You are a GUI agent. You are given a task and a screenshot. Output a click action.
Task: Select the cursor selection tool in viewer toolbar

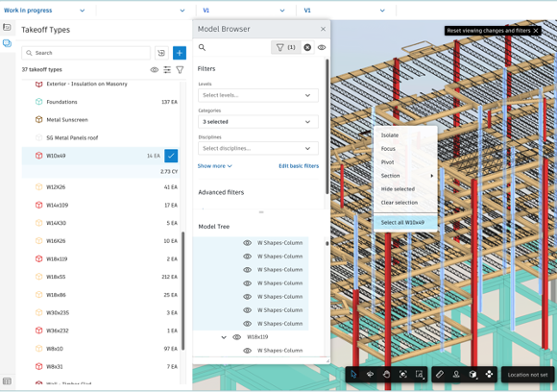click(x=353, y=375)
